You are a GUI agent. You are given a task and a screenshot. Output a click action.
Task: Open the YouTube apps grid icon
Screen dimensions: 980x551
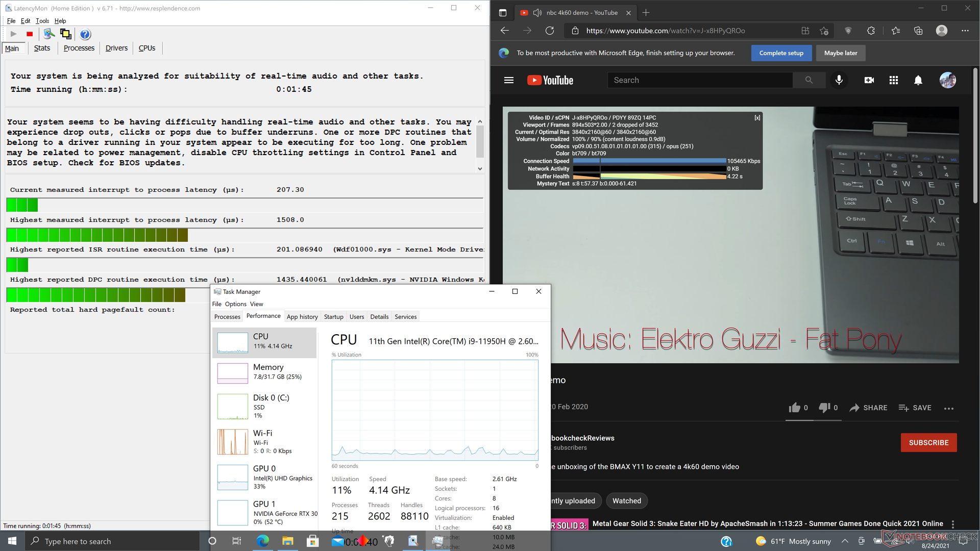tap(893, 80)
